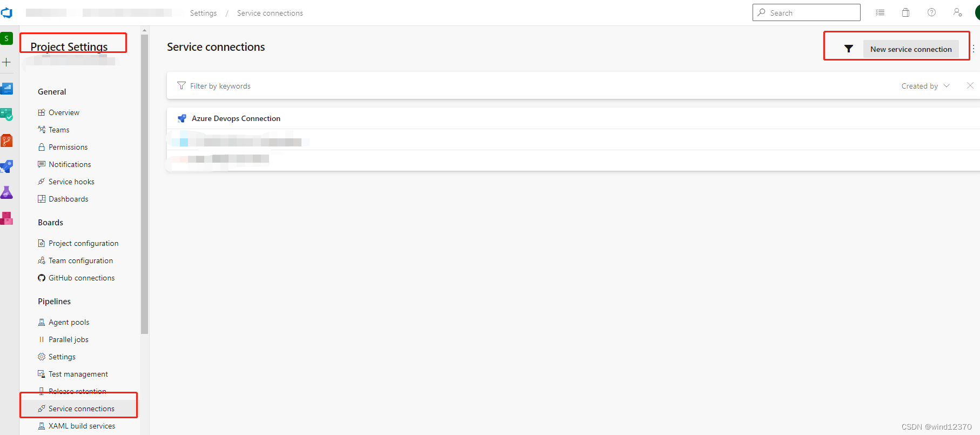Open the Artifacts icon in left rail

[7, 218]
